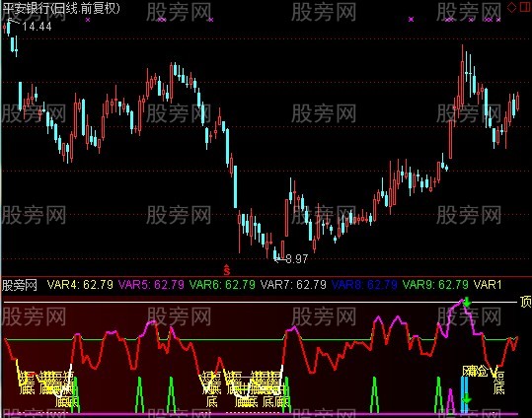The height and width of the screenshot is (418, 532).
Task: Select the green VAR6: 62.79 indicator value
Action: (222, 285)
